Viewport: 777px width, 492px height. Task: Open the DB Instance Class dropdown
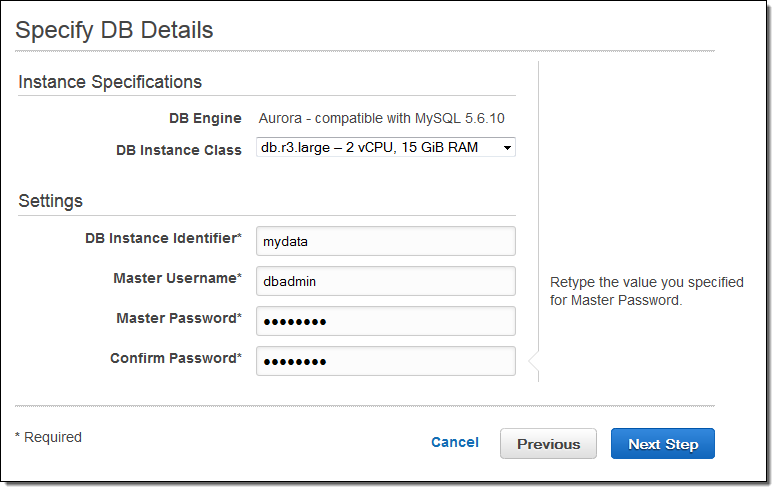click(385, 148)
